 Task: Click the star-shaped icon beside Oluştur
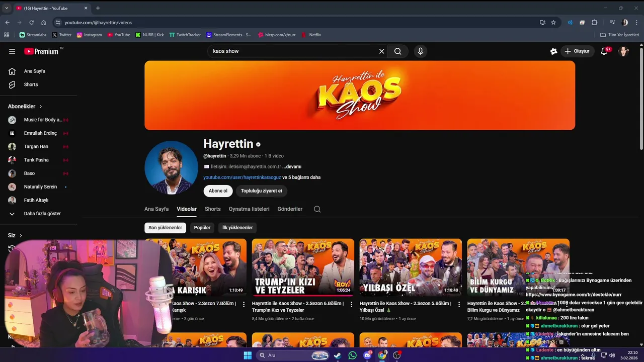(x=553, y=51)
